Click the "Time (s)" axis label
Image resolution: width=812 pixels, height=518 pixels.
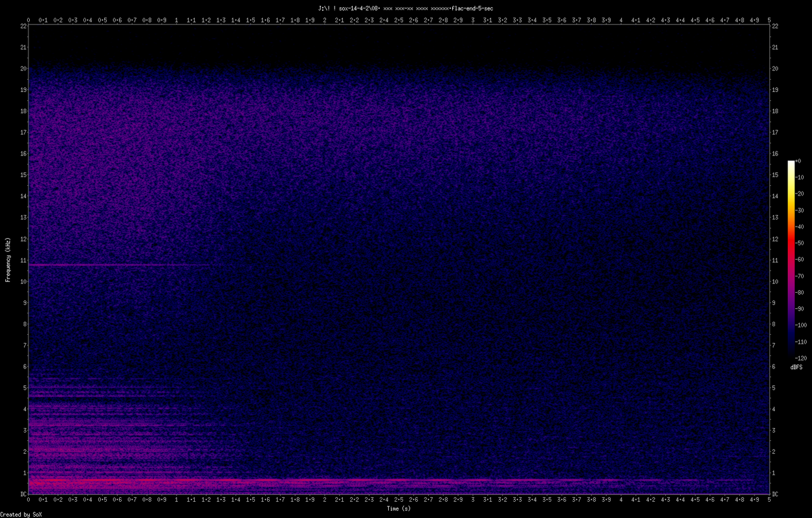[399, 509]
